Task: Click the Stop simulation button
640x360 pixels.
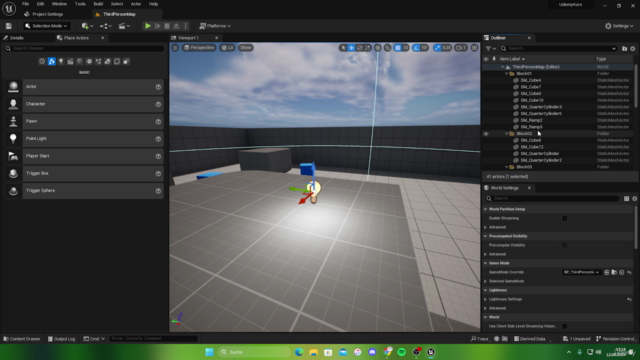Action: tap(167, 26)
